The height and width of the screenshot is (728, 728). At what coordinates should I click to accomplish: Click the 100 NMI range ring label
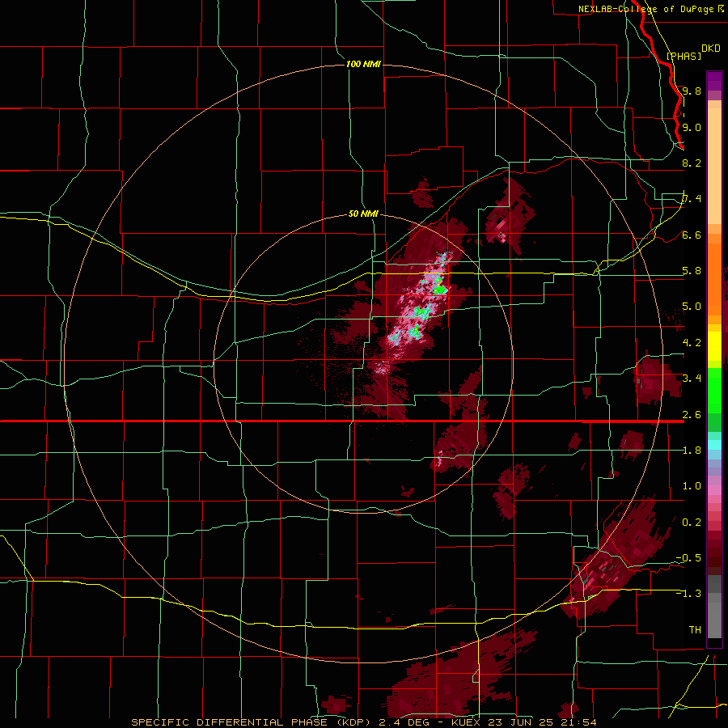363,64
